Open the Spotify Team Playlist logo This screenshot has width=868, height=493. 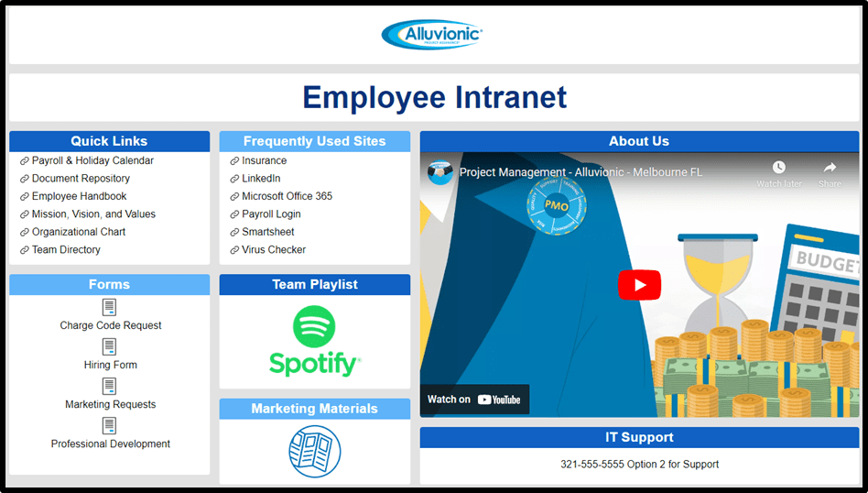tap(314, 341)
